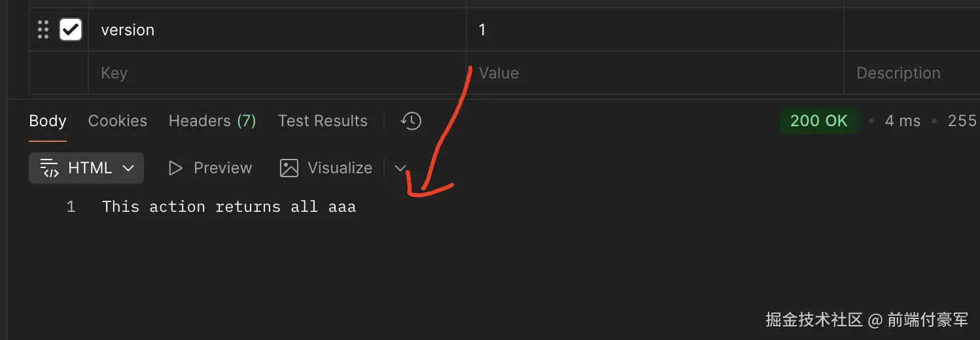Open the HTML format dropdown
Viewport: 980px width, 340px height.
[x=86, y=168]
